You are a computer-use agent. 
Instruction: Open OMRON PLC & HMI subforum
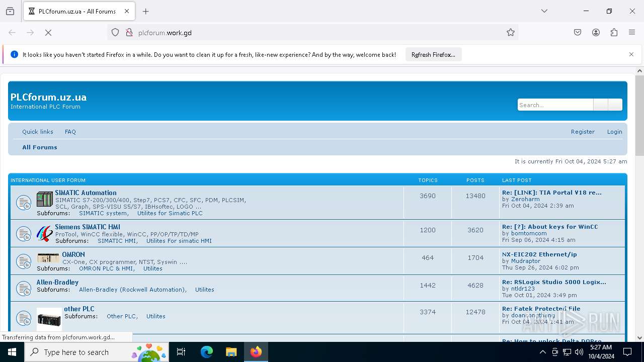[x=106, y=268]
